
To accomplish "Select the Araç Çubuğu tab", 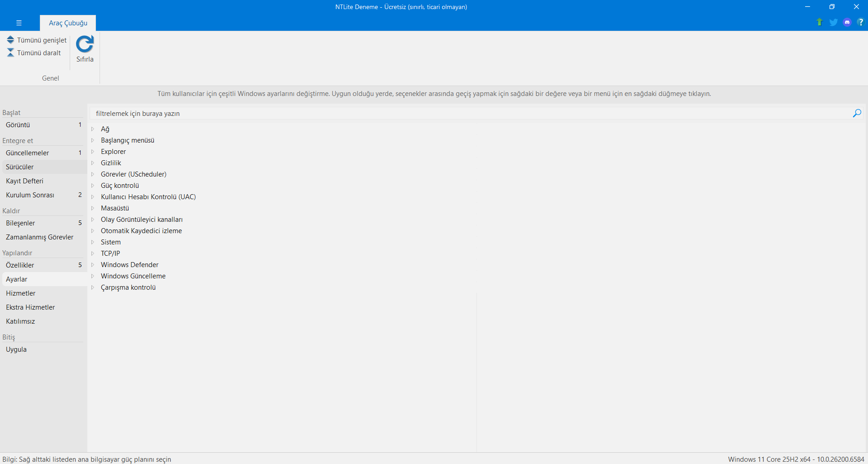I will 68,23.
